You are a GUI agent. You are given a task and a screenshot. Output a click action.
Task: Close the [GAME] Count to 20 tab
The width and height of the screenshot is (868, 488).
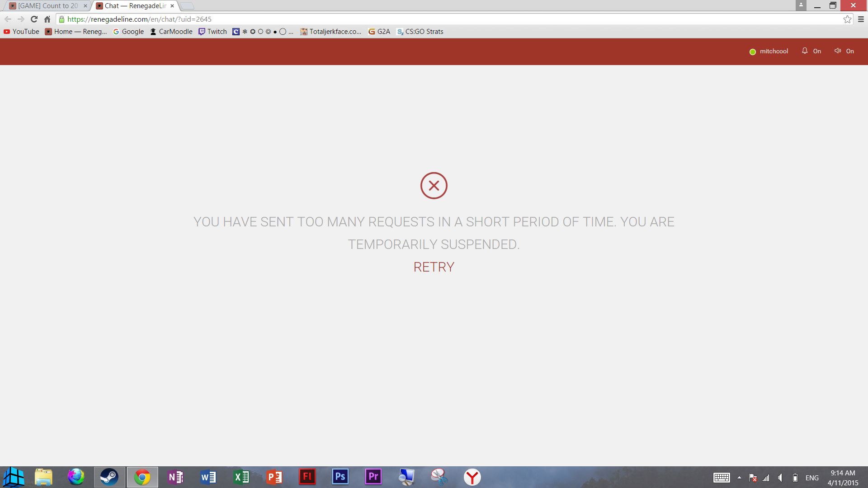point(85,6)
